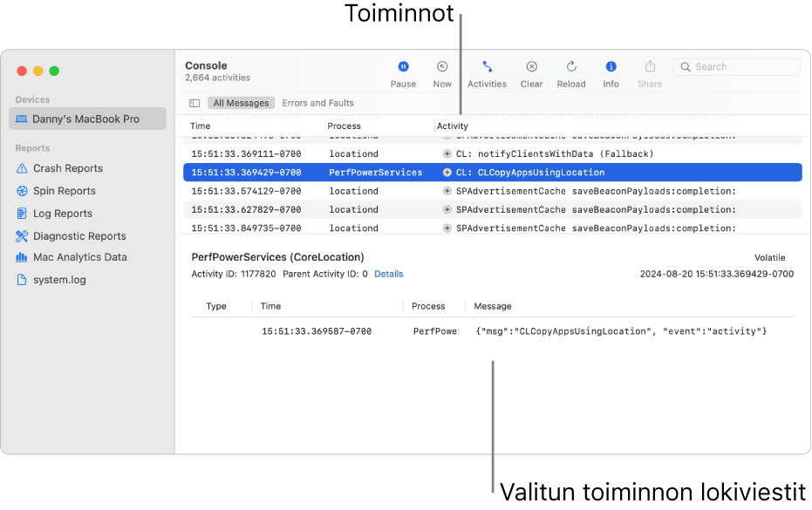
Task: Click the system.log file icon
Action: pyautogui.click(x=22, y=280)
